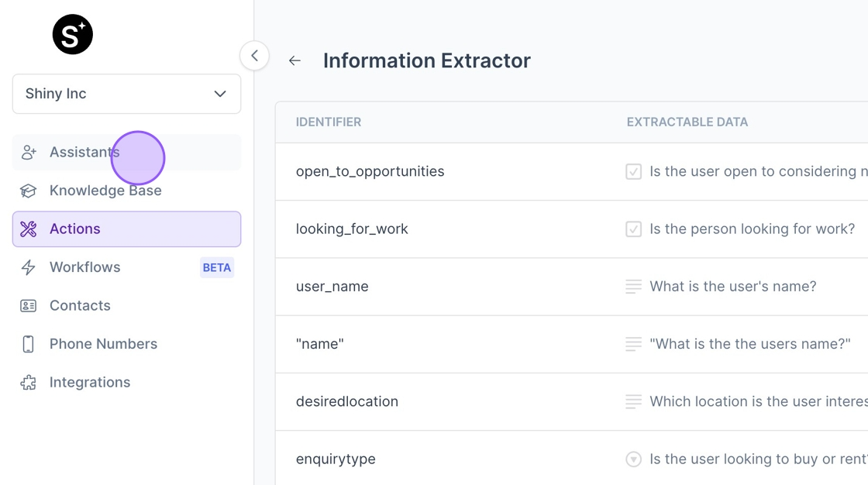868x485 pixels.
Task: Click the Integrations puzzle piece icon
Action: click(28, 383)
